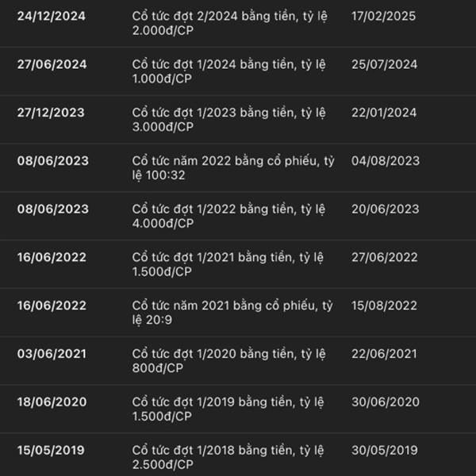This screenshot has width=476, height=476.
Task: Click the 24/12/2024 date cell
Action: pyautogui.click(x=52, y=16)
